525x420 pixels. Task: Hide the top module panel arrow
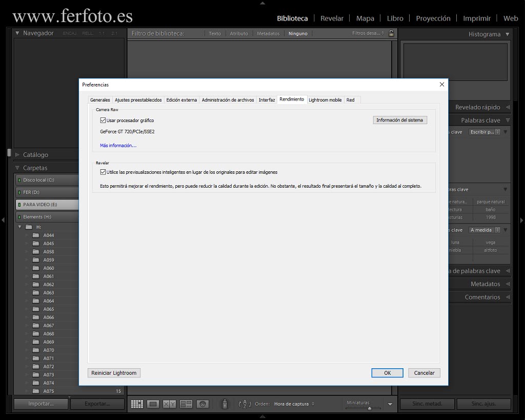[262, 3]
